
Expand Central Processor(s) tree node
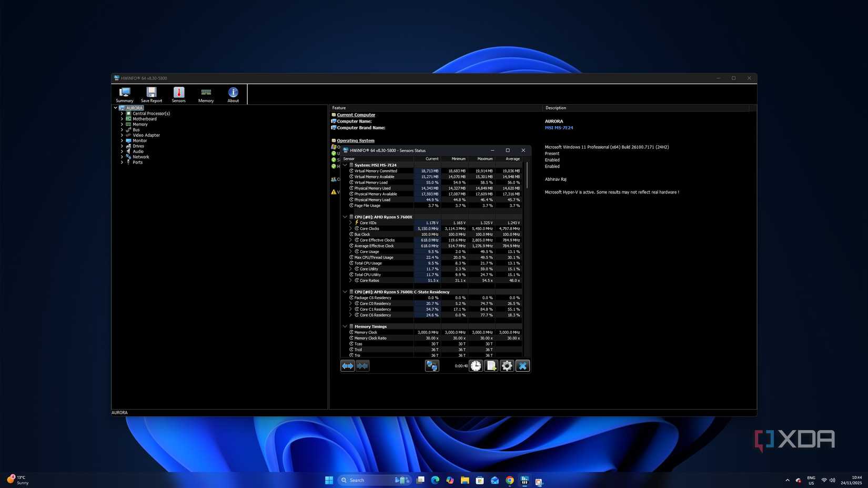pyautogui.click(x=122, y=114)
